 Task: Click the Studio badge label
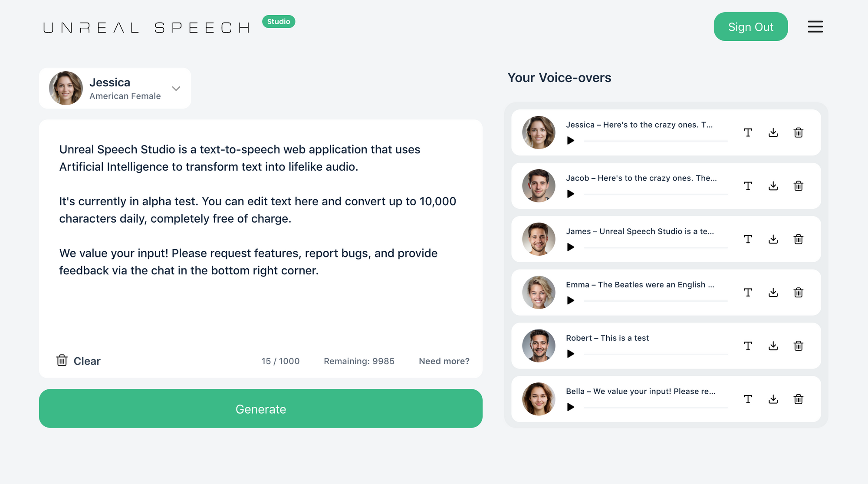pos(278,21)
